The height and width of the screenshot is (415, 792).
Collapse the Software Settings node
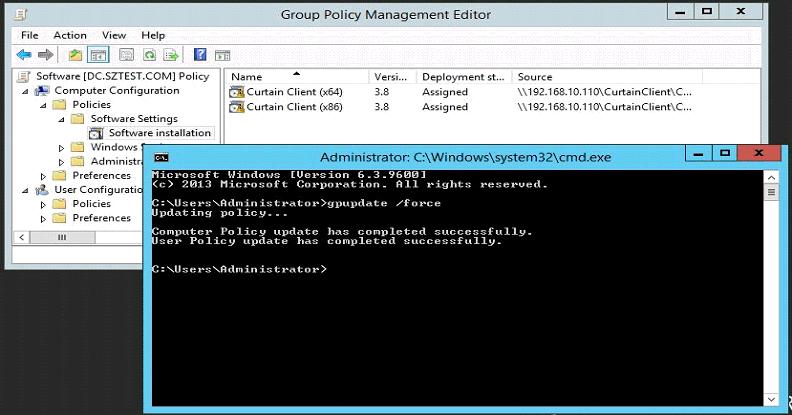(59, 118)
